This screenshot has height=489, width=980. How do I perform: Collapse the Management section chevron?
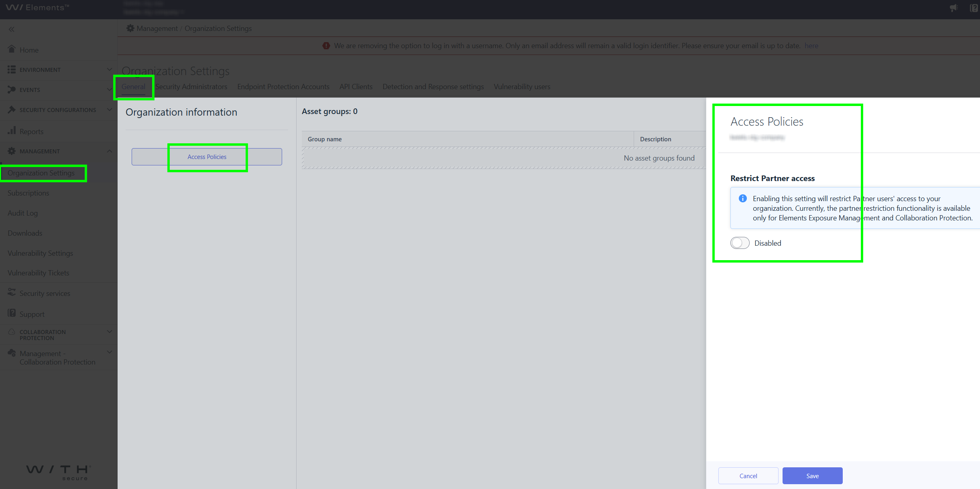point(109,151)
